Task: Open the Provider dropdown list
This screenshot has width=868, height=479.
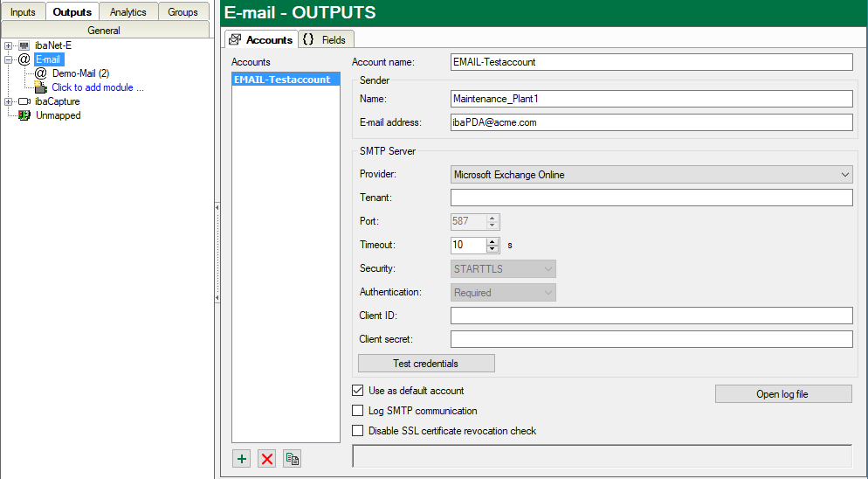Action: pyautogui.click(x=844, y=175)
